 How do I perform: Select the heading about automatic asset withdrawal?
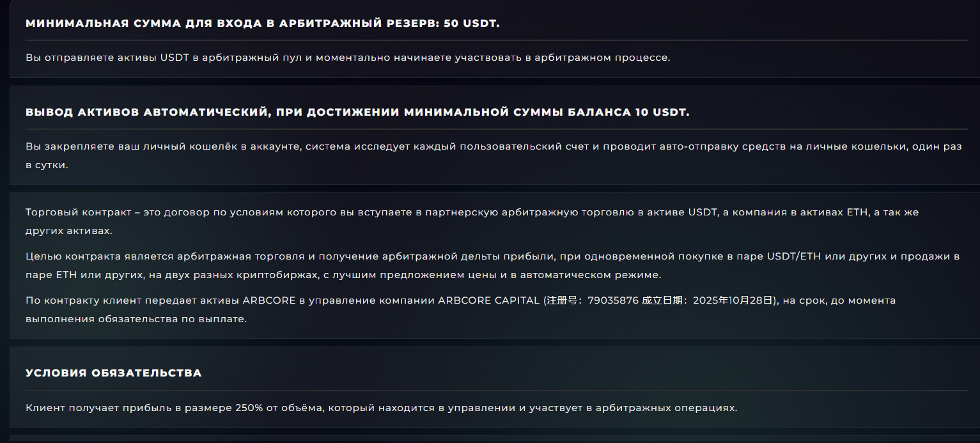click(x=358, y=111)
